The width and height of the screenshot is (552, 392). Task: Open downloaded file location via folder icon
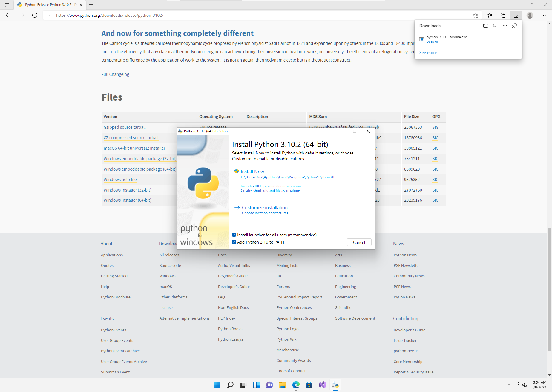pyautogui.click(x=485, y=26)
